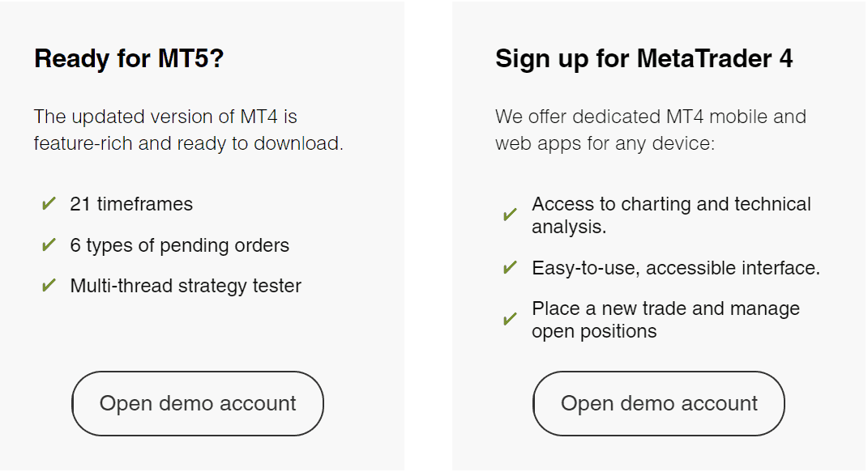Click the checkmark beside Easy-to-use, accessible interface
The image size is (868, 472).
(510, 267)
